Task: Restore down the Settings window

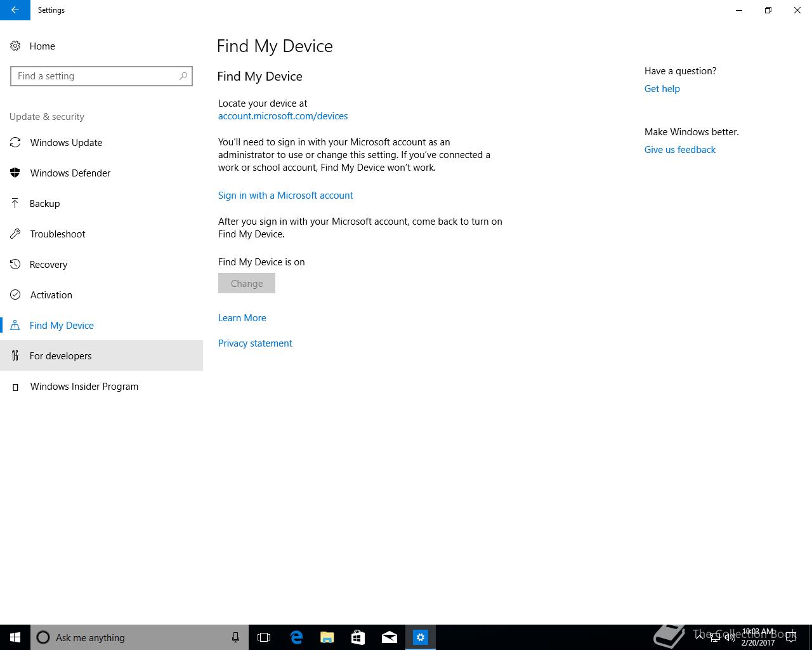Action: click(768, 10)
